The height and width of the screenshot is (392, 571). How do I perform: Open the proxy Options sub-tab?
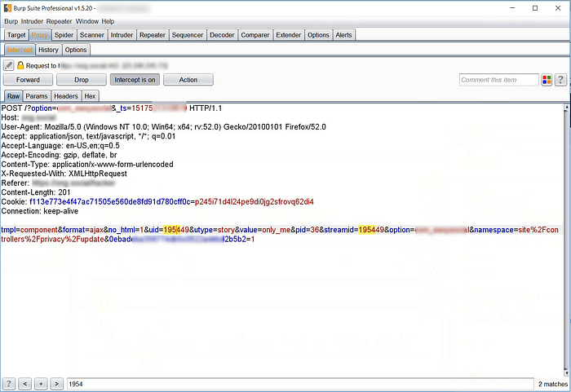point(76,50)
